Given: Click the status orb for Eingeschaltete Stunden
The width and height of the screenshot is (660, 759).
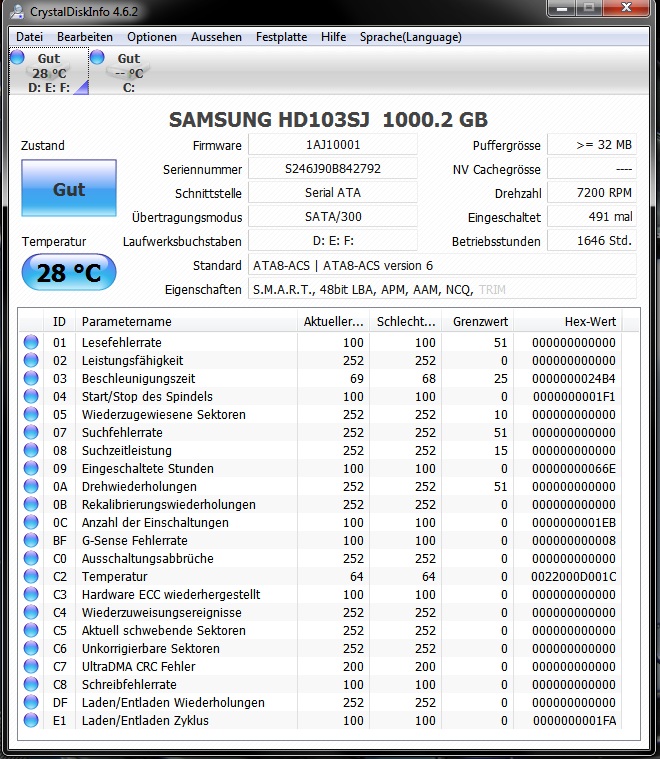Looking at the screenshot, I should [31, 468].
